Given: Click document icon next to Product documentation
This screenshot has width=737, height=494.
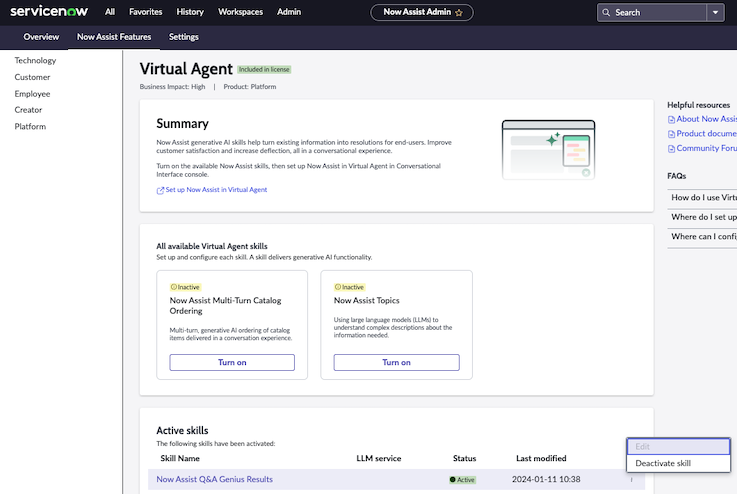Looking at the screenshot, I should click(x=671, y=134).
